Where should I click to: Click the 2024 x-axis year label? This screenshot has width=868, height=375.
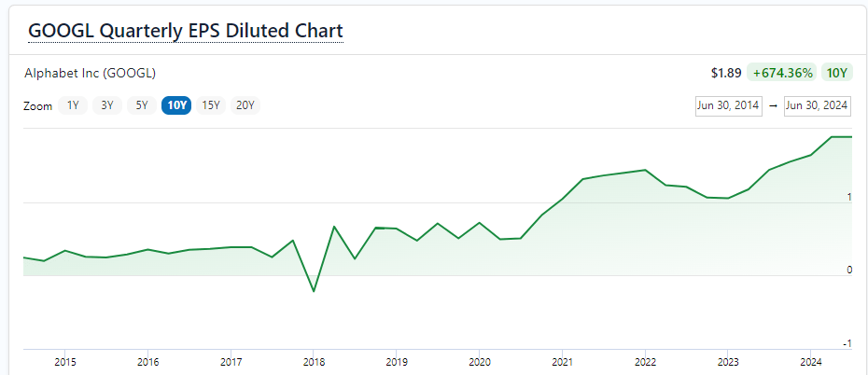coord(811,361)
